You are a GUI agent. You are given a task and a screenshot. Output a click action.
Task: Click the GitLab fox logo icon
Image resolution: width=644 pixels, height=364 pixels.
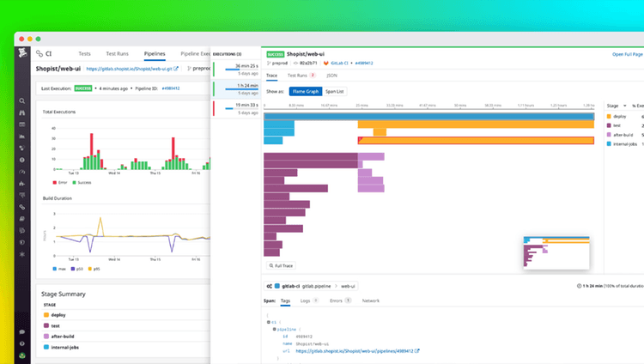[x=326, y=63]
